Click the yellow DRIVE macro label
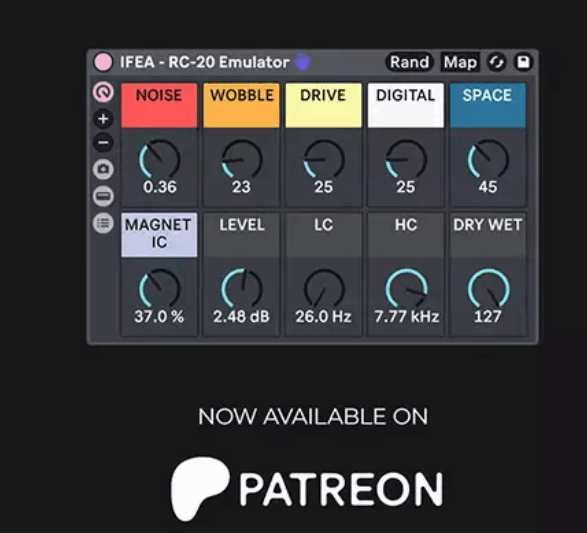Image resolution: width=587 pixels, height=533 pixels. coord(323,105)
